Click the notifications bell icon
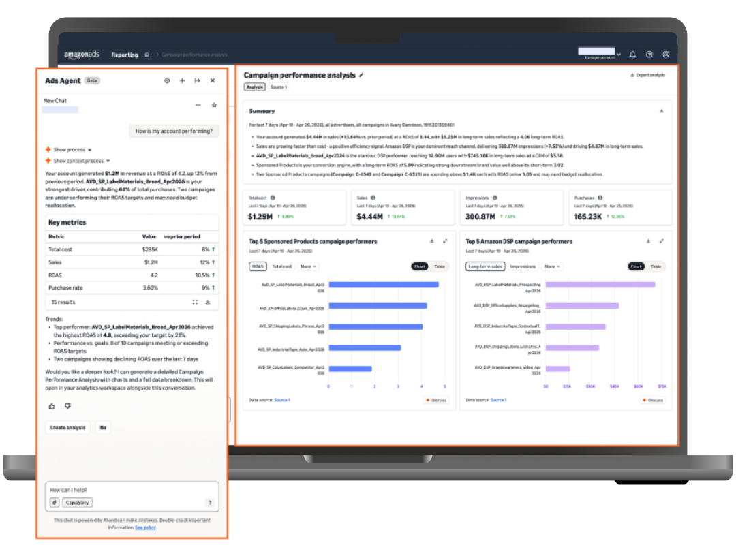This screenshot has width=736, height=560. pyautogui.click(x=632, y=55)
